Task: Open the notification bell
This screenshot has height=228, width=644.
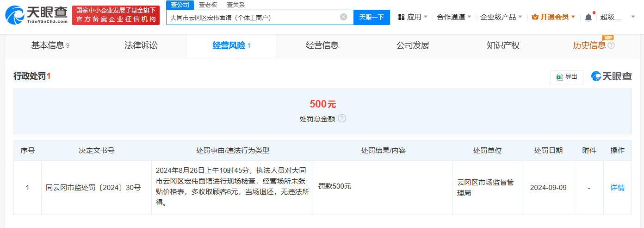Action: click(x=588, y=17)
